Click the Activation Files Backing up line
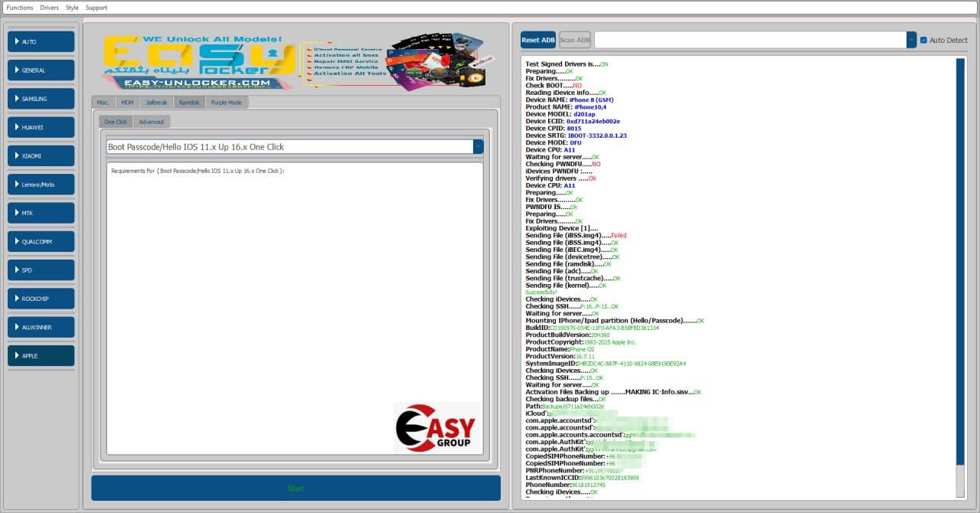The height and width of the screenshot is (513, 980). [613, 392]
